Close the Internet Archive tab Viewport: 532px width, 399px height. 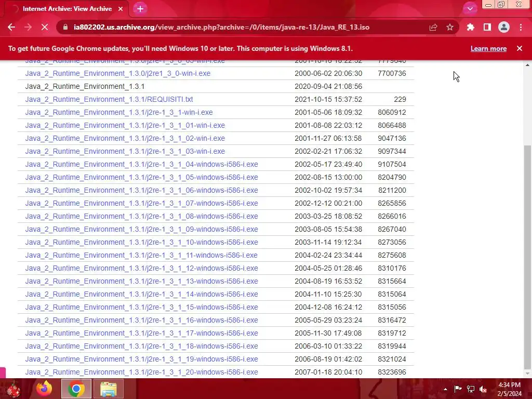(121, 9)
